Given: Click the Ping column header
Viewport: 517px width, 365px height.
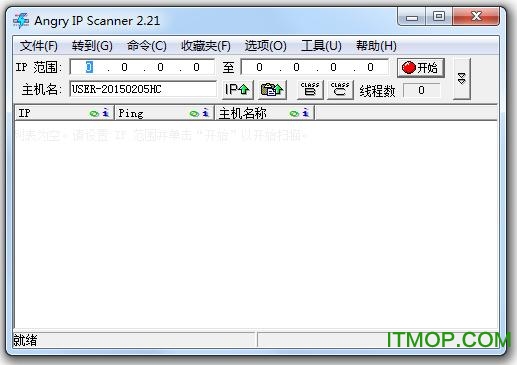Looking at the screenshot, I should [x=164, y=113].
